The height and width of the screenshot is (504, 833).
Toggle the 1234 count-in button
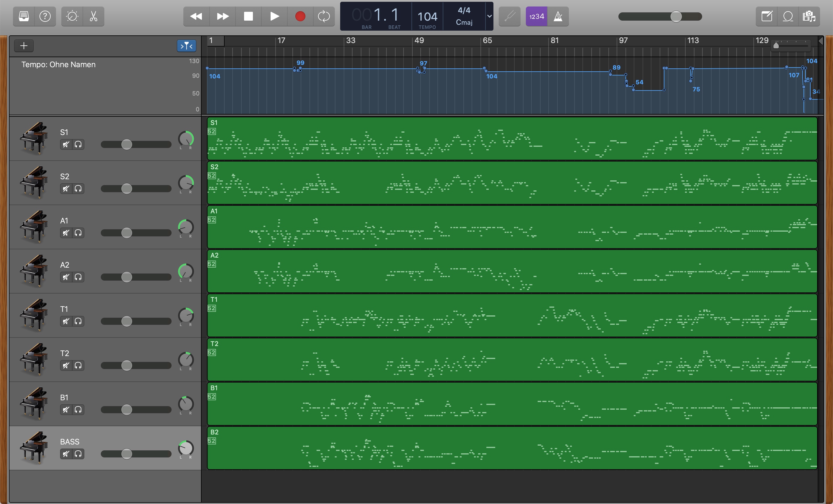(x=536, y=16)
